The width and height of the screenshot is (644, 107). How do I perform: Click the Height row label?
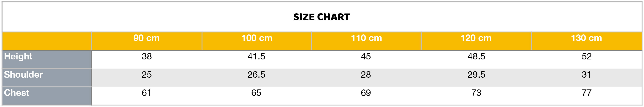pos(18,57)
